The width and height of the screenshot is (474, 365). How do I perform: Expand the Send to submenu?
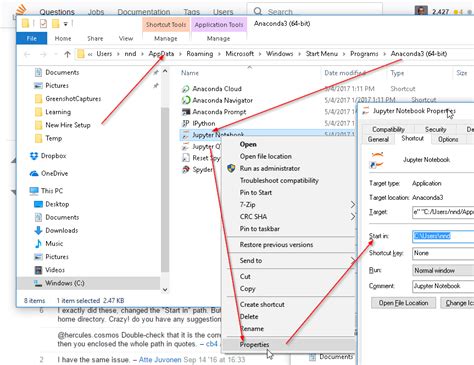tap(353, 260)
